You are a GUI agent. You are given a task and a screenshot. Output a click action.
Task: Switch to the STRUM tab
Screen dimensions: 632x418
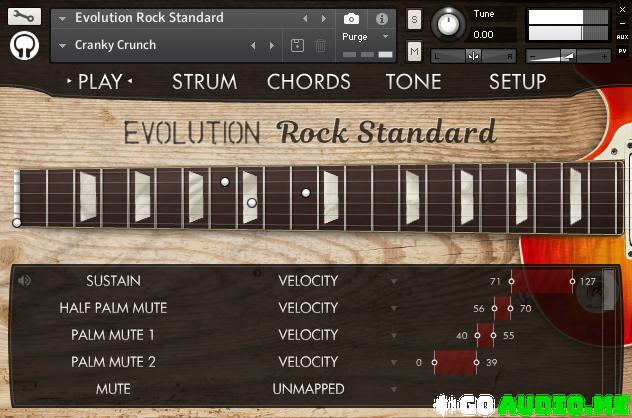[204, 82]
